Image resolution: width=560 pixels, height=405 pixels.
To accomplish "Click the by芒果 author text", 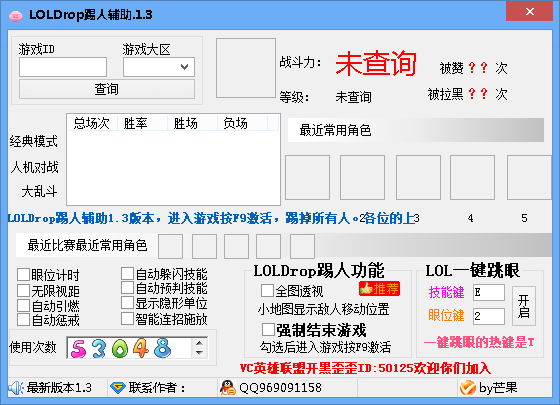I will 498,388.
